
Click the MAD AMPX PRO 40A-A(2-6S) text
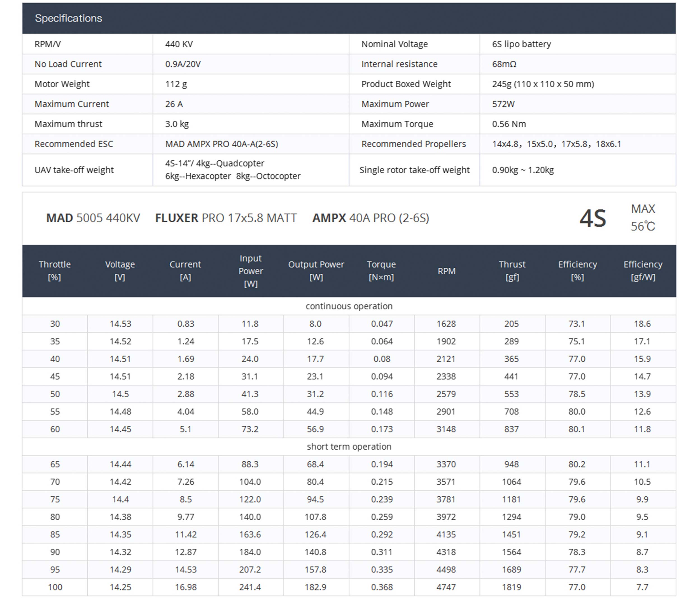point(222,144)
